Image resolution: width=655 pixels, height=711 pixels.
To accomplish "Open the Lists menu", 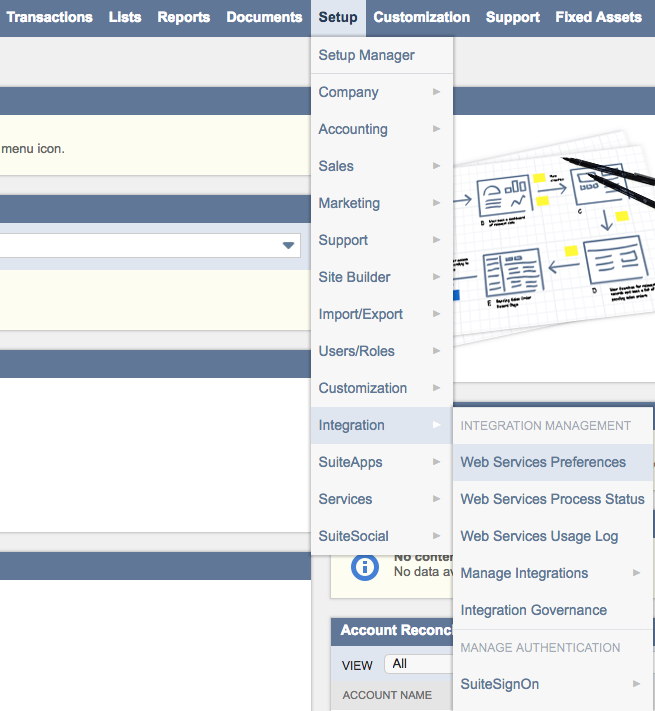I will coord(125,17).
